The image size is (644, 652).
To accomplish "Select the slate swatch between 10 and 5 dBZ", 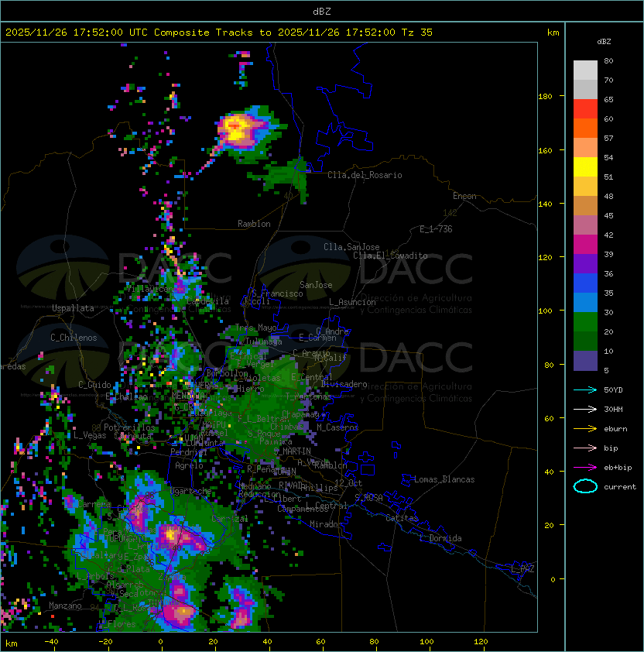I will click(585, 361).
